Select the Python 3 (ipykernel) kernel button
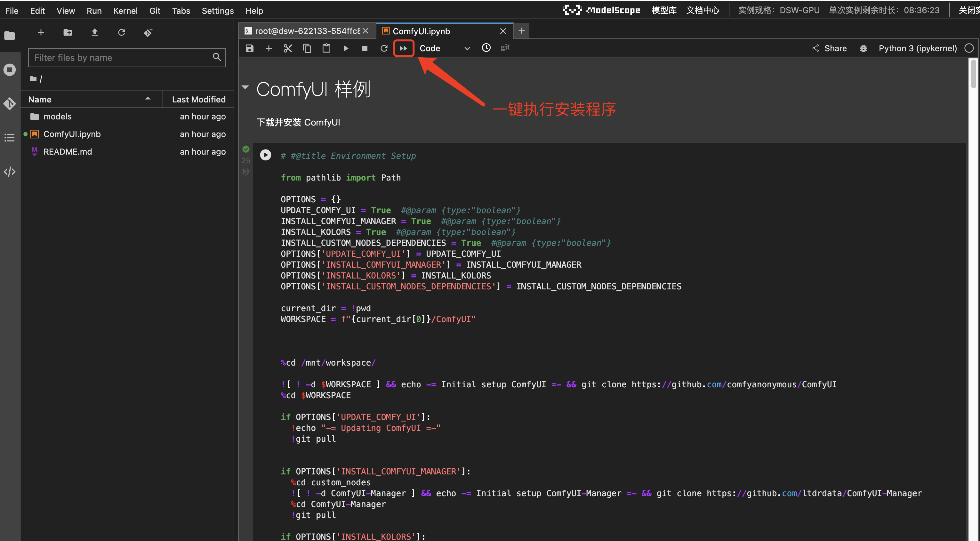 [x=918, y=48]
